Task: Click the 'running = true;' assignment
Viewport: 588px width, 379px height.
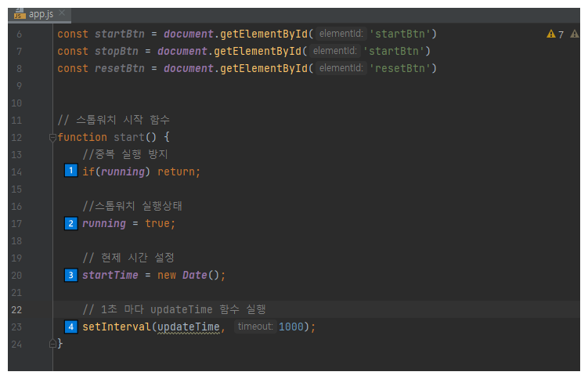Action: (x=128, y=224)
